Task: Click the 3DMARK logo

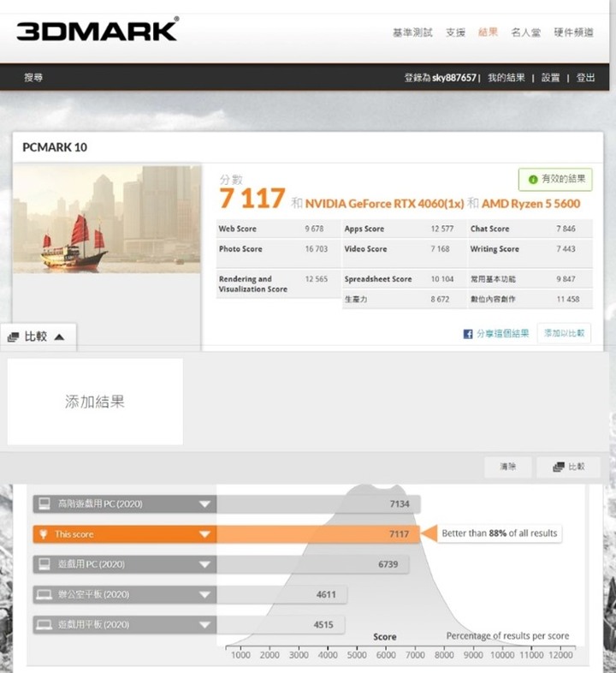Action: 98,29
